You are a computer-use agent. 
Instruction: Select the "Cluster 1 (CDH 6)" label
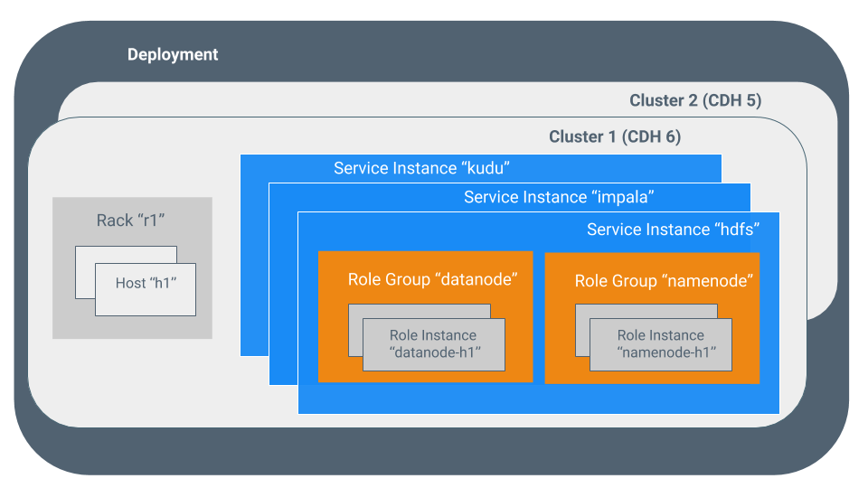615,137
